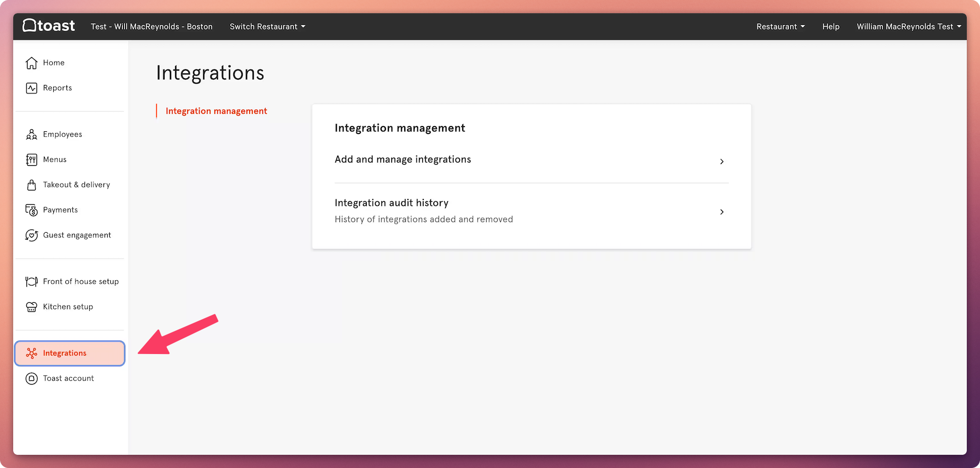Screen dimensions: 980x468
Task: Click chevron beside Add and manage integrations
Action: [x=722, y=161]
